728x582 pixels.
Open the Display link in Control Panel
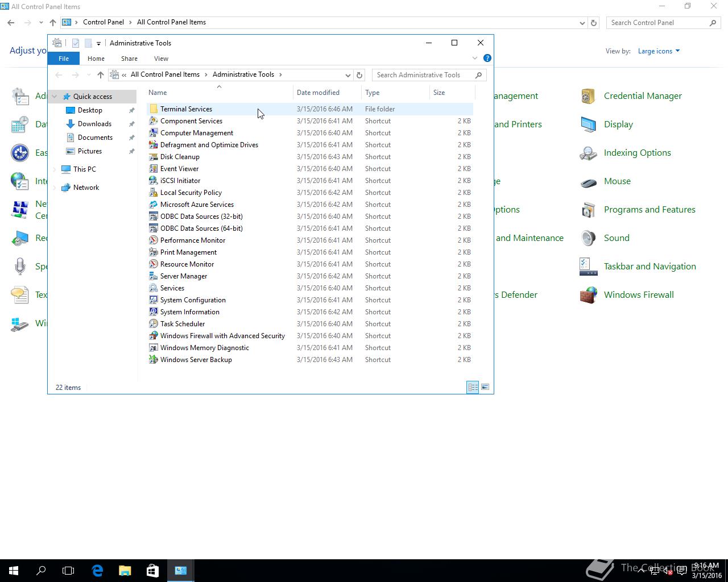pyautogui.click(x=618, y=124)
